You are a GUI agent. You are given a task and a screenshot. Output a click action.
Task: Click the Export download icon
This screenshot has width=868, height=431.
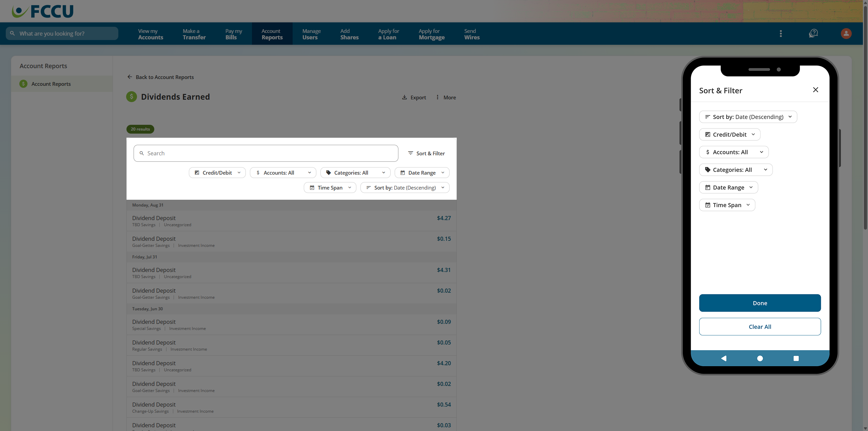(405, 97)
